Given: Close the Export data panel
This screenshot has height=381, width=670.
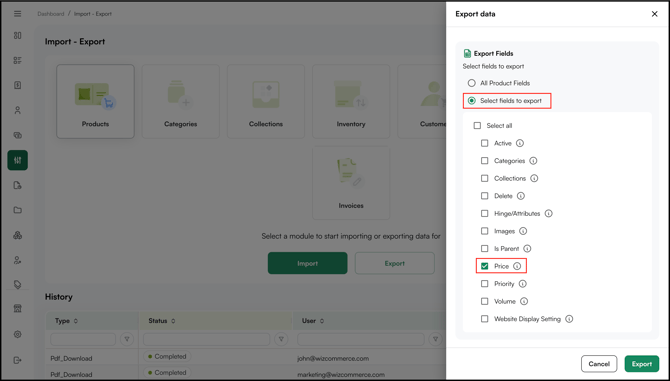Looking at the screenshot, I should click(654, 14).
